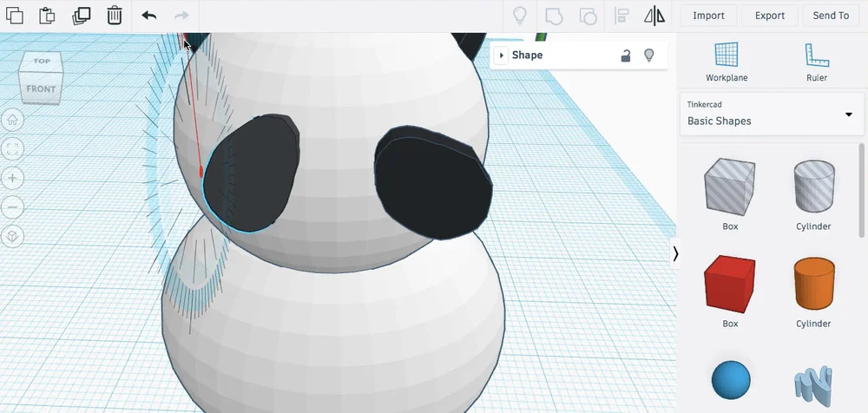Pick the blue Sphere shape

[731, 380]
